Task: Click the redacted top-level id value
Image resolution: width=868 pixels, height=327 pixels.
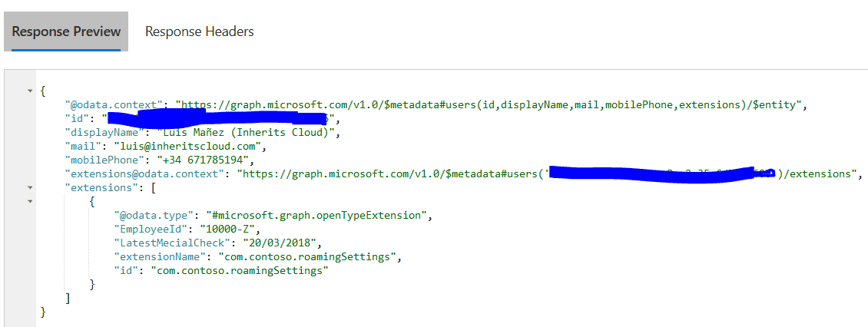Action: click(x=218, y=118)
